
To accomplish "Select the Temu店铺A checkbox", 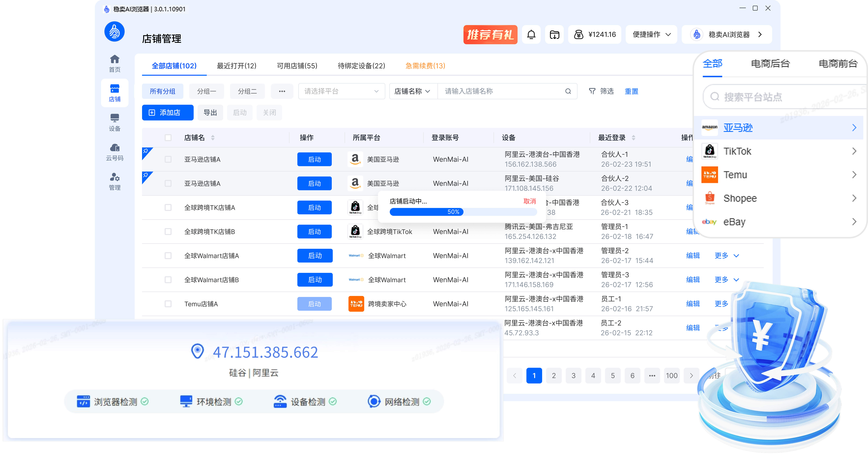I will [x=168, y=304].
